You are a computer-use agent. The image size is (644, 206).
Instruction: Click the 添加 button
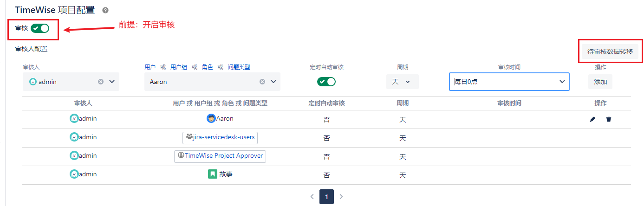click(600, 82)
